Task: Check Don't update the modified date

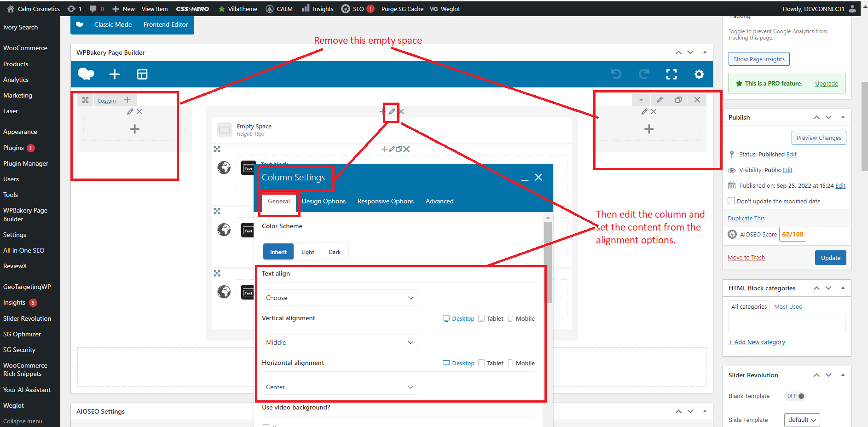Action: 731,201
